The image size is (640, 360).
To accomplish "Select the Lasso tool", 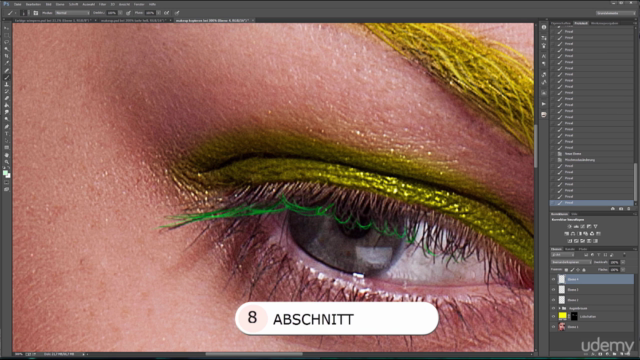I will 7,42.
